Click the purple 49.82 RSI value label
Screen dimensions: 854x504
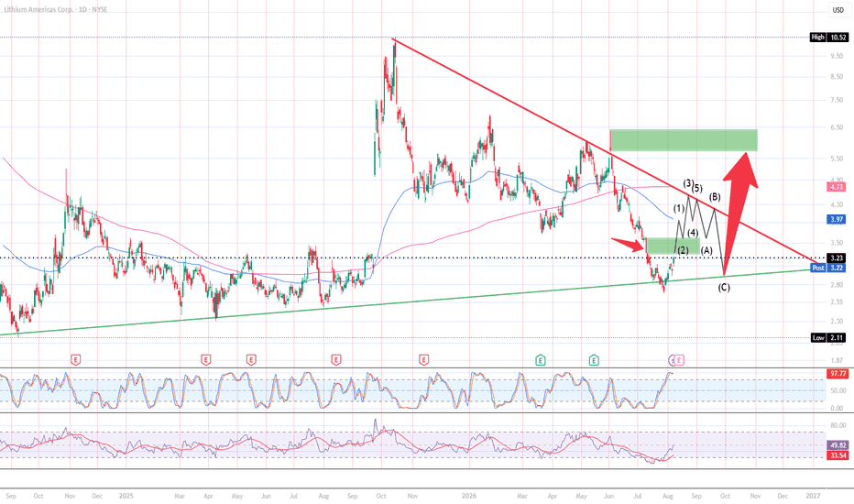pos(837,445)
